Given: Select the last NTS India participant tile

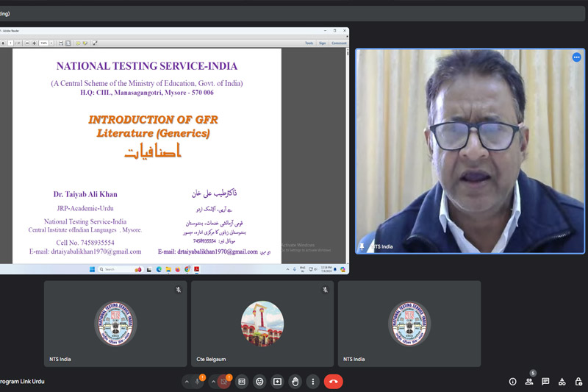Looking at the screenshot, I should click(x=409, y=324).
